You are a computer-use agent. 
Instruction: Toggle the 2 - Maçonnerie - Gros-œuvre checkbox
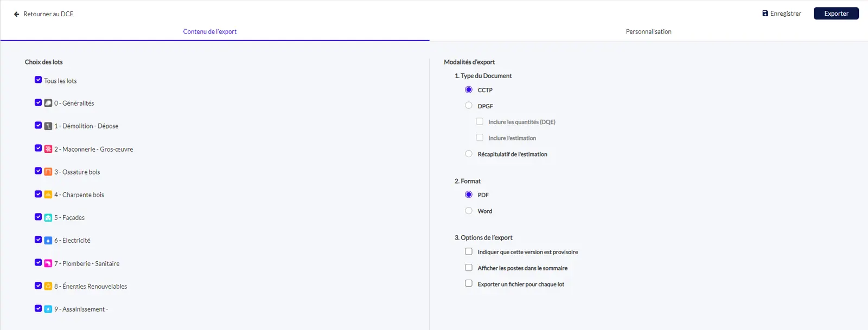tap(38, 148)
